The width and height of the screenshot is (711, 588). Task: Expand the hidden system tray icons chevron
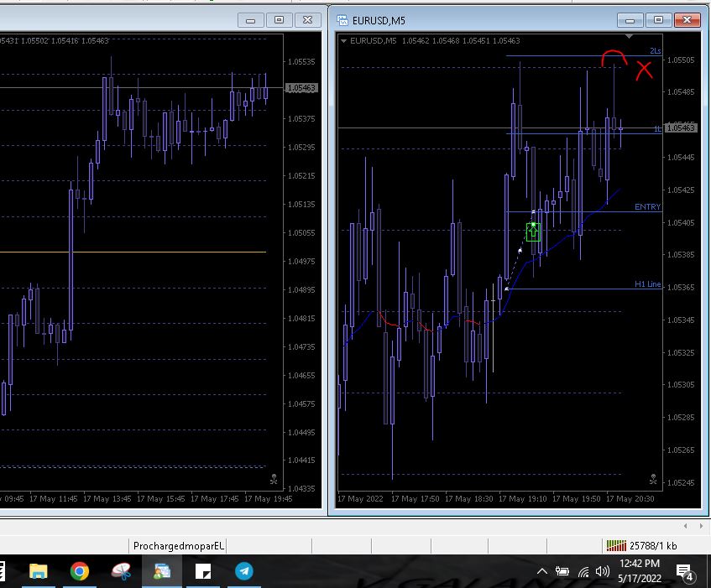coord(542,571)
